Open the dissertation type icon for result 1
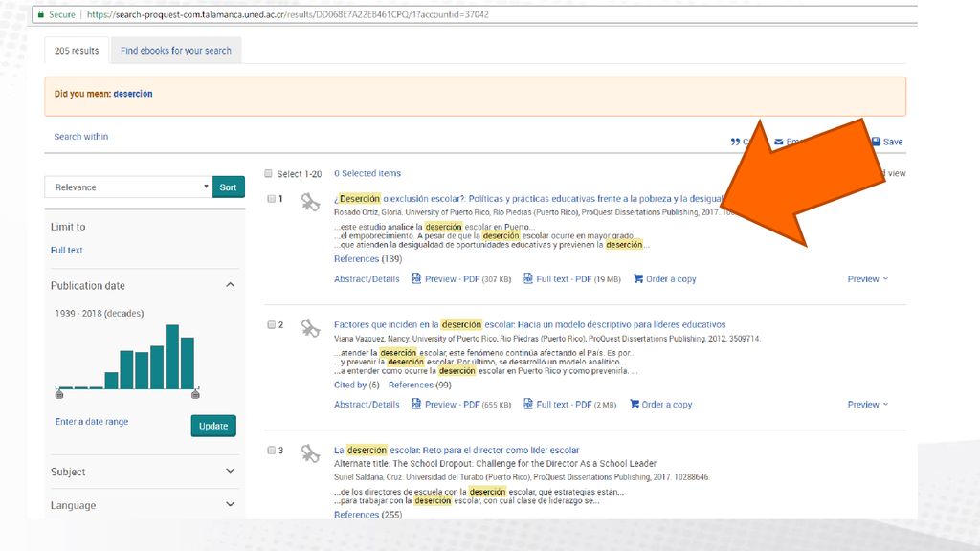 point(310,203)
